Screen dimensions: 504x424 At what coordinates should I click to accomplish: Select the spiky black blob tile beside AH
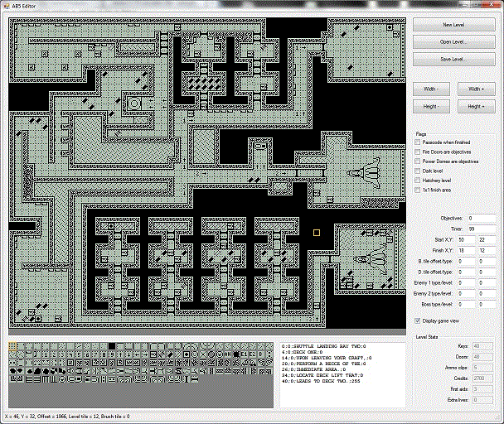[235, 354]
